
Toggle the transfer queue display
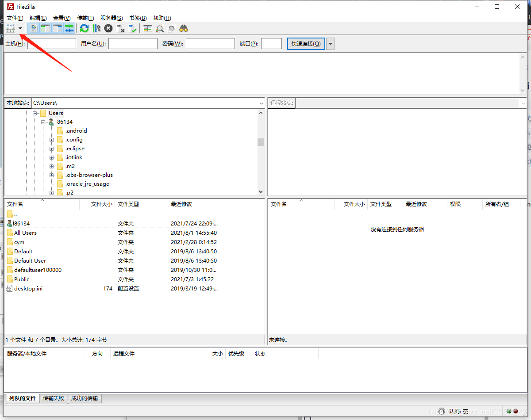69,28
